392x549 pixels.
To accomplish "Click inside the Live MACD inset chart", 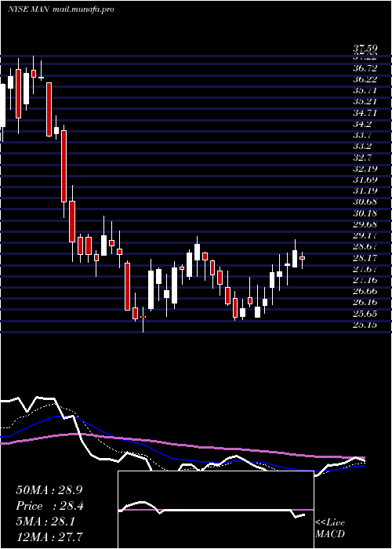I will [x=216, y=510].
